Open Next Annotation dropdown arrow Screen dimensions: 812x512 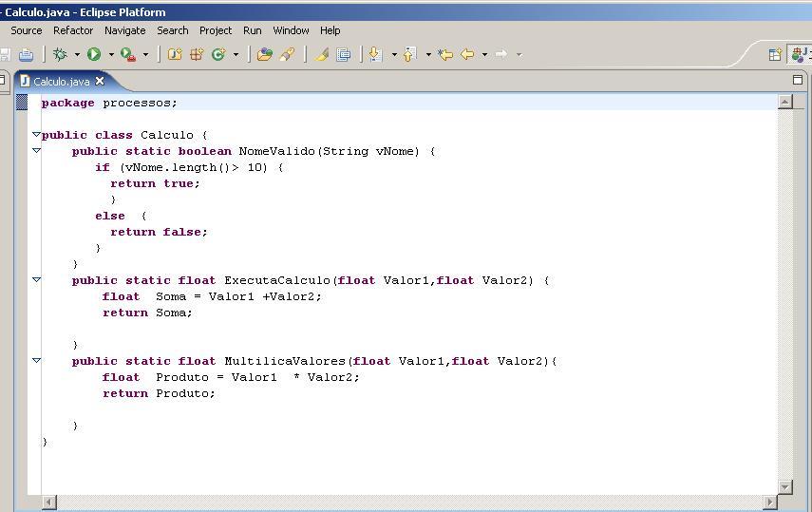[x=394, y=54]
